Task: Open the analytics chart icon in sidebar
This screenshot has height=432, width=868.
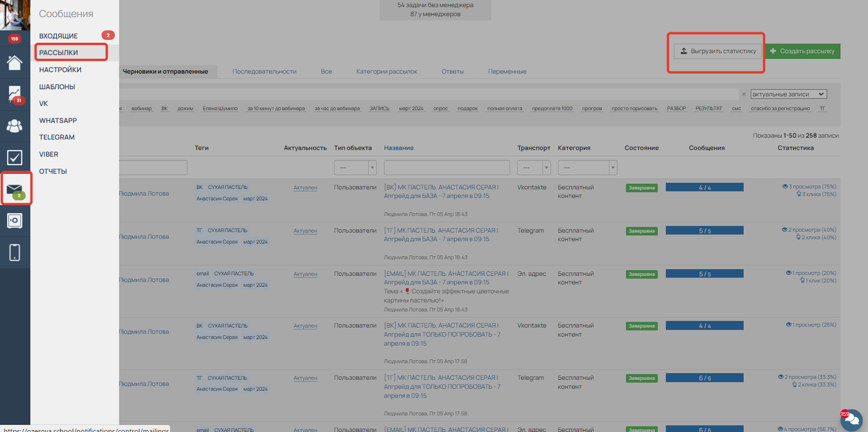Action: (x=15, y=94)
